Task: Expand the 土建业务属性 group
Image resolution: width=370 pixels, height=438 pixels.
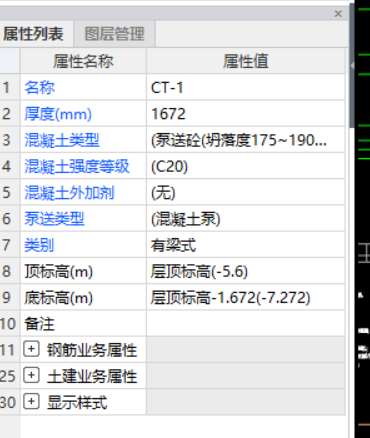Action: [x=31, y=375]
